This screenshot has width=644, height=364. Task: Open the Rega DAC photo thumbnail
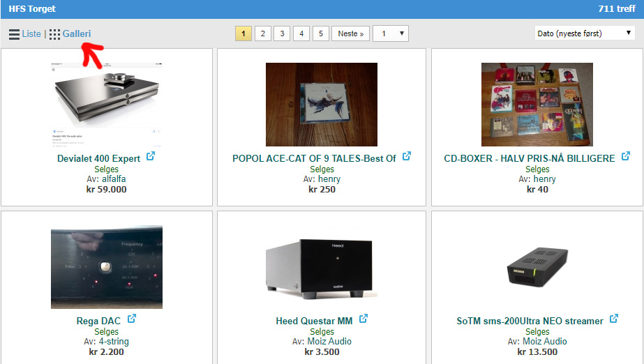pyautogui.click(x=107, y=267)
